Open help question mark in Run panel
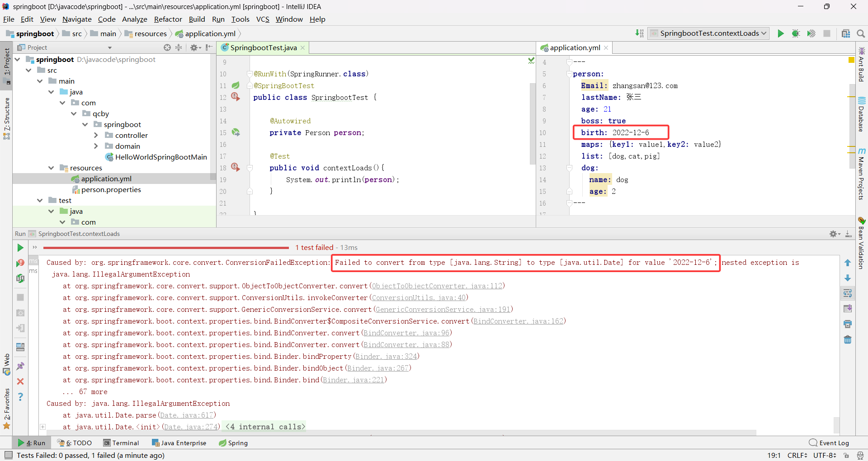The height and width of the screenshot is (461, 868). click(x=20, y=397)
